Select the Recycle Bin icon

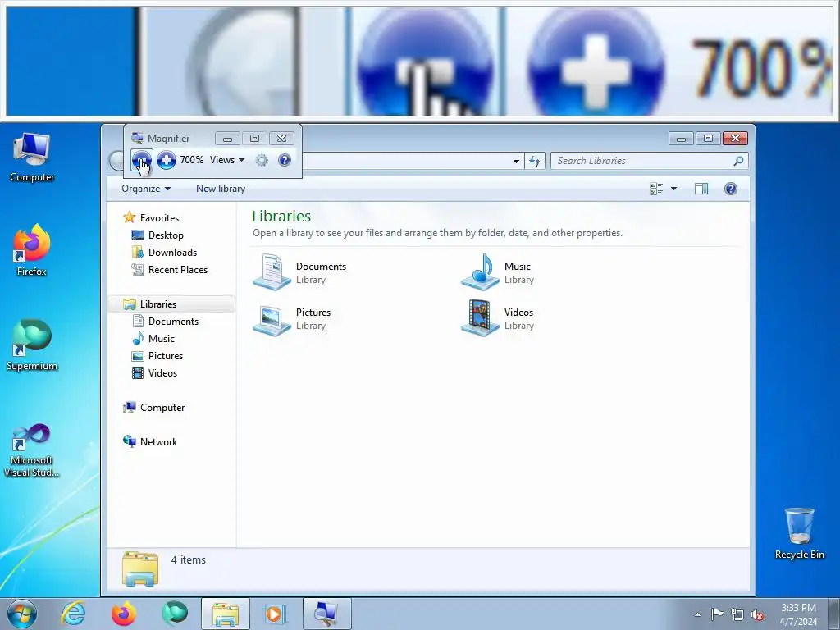(799, 533)
